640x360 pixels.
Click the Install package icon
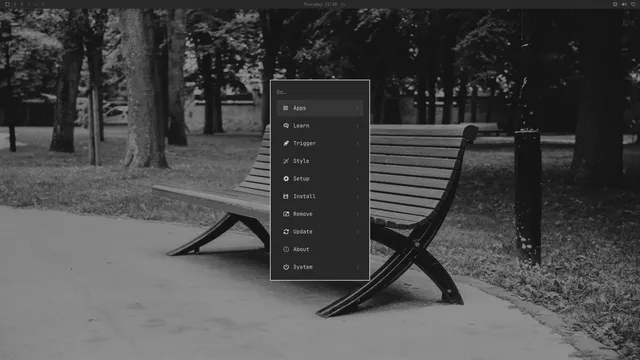286,196
